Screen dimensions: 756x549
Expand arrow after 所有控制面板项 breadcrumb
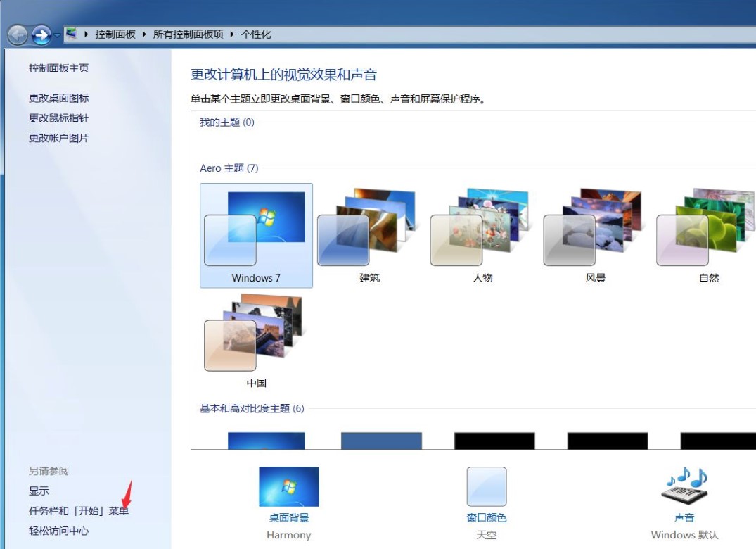[232, 34]
